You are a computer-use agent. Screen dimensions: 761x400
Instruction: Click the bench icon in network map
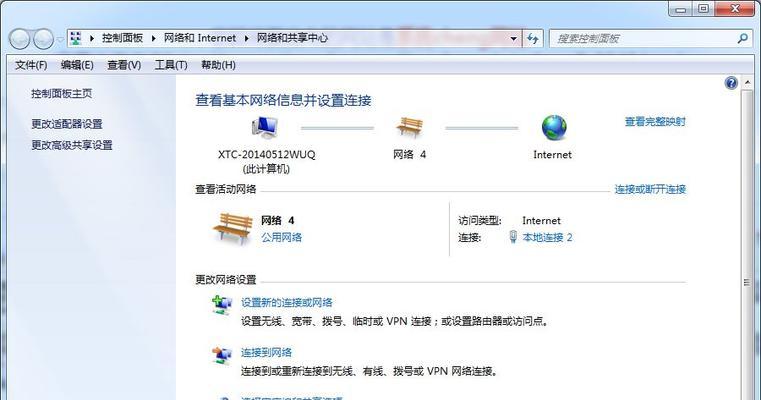(409, 128)
